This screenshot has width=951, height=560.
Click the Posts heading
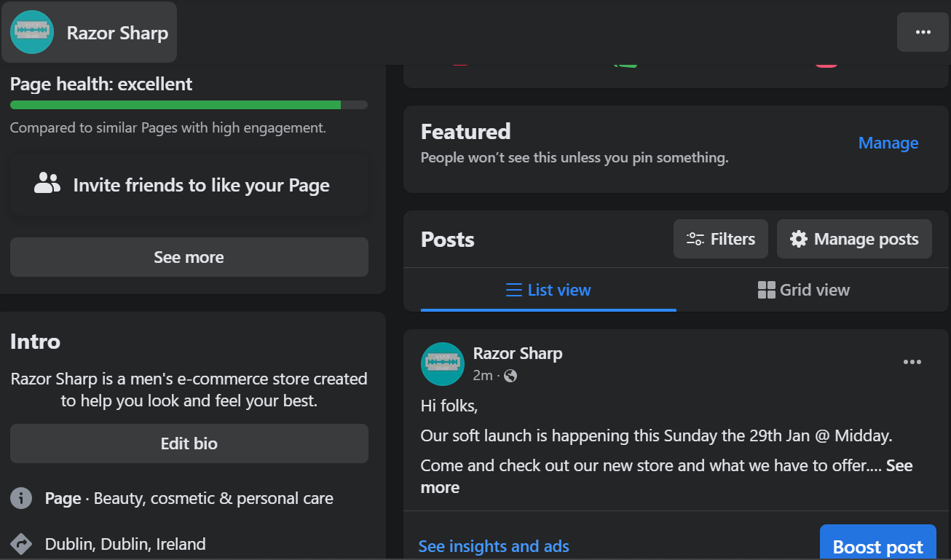coord(448,240)
